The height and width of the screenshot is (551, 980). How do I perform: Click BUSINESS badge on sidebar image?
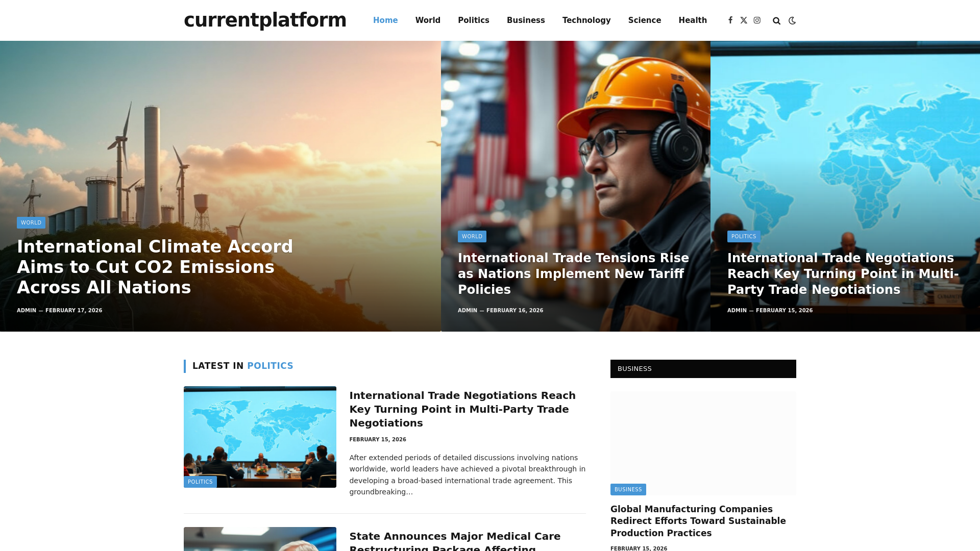click(x=628, y=489)
